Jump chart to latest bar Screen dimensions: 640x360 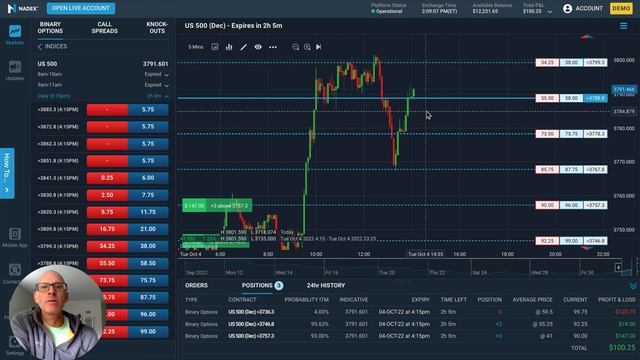tap(319, 47)
